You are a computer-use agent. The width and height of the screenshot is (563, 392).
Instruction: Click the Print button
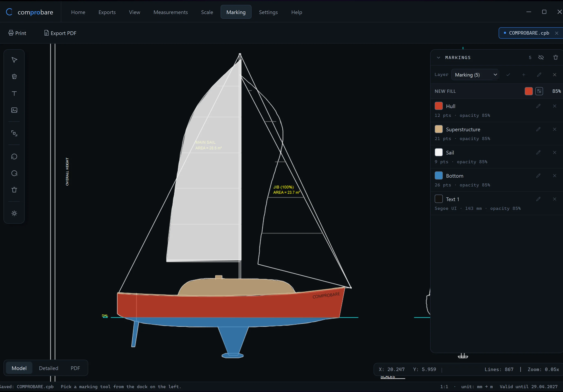(x=17, y=33)
